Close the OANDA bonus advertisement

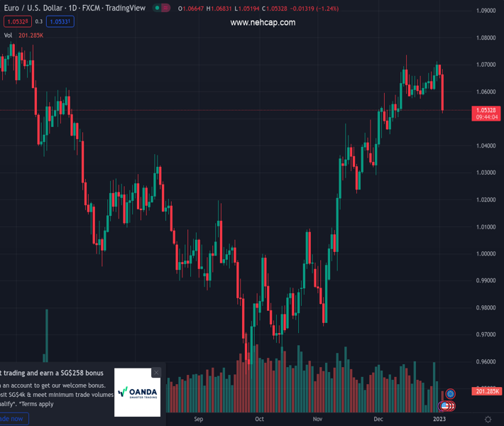point(156,373)
